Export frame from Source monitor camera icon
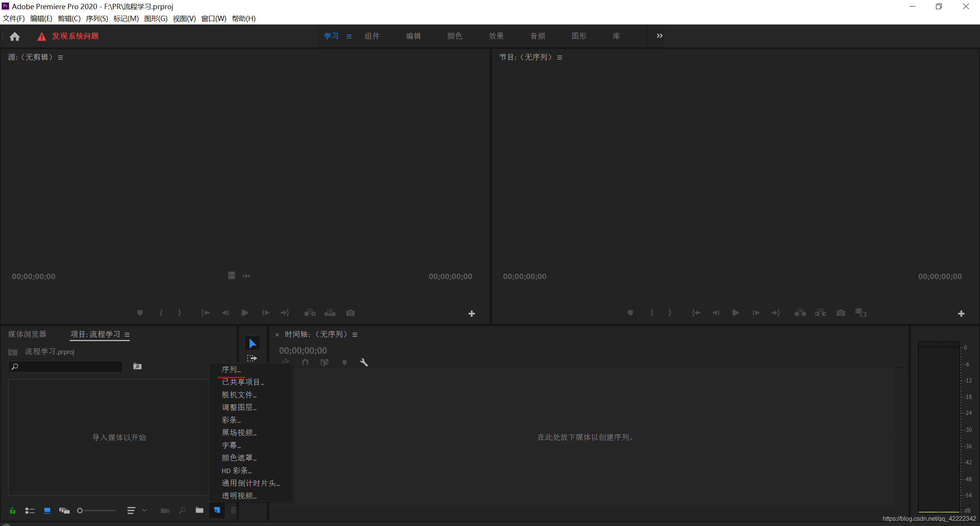The image size is (980, 526). click(350, 313)
